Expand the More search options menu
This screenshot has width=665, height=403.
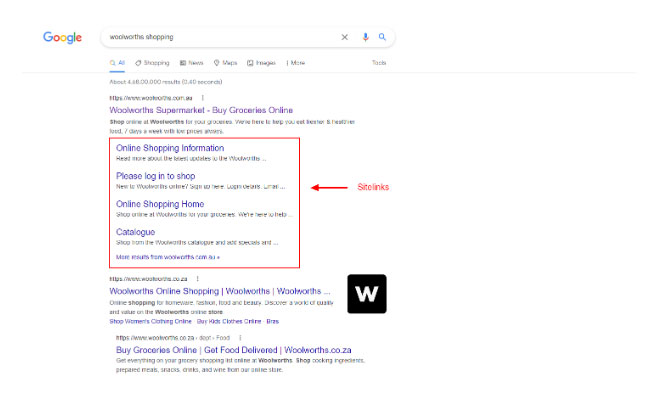click(x=296, y=63)
